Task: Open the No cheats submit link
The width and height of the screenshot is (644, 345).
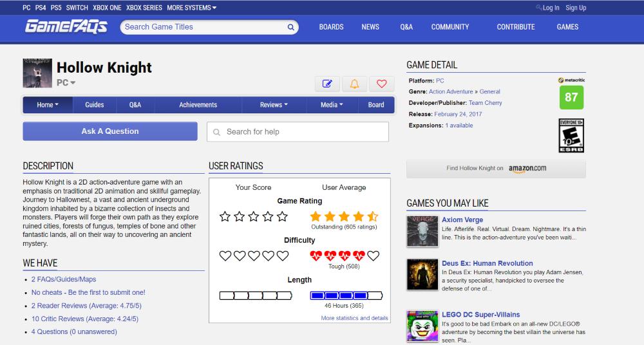Action: click(x=88, y=292)
